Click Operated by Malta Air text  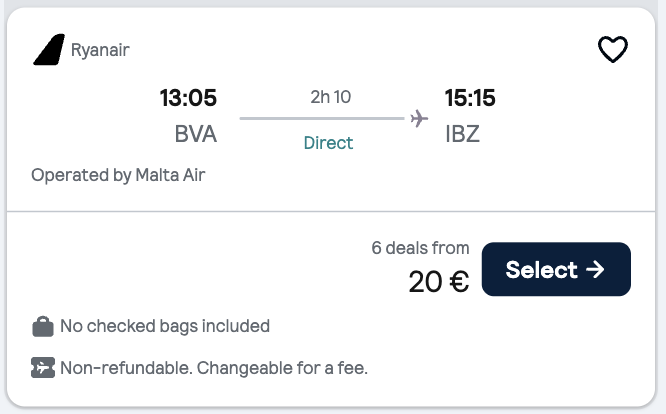(x=118, y=175)
